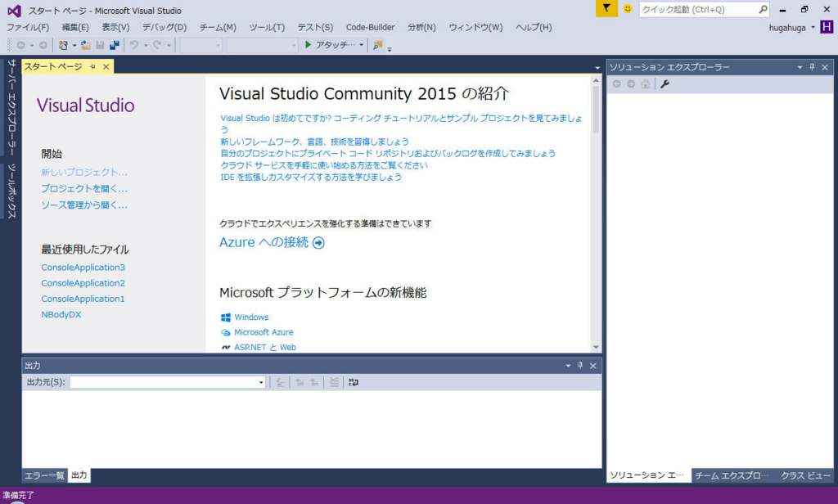838x504 pixels.
Task: Click the Azure connection arrow circle icon
Action: click(x=318, y=243)
